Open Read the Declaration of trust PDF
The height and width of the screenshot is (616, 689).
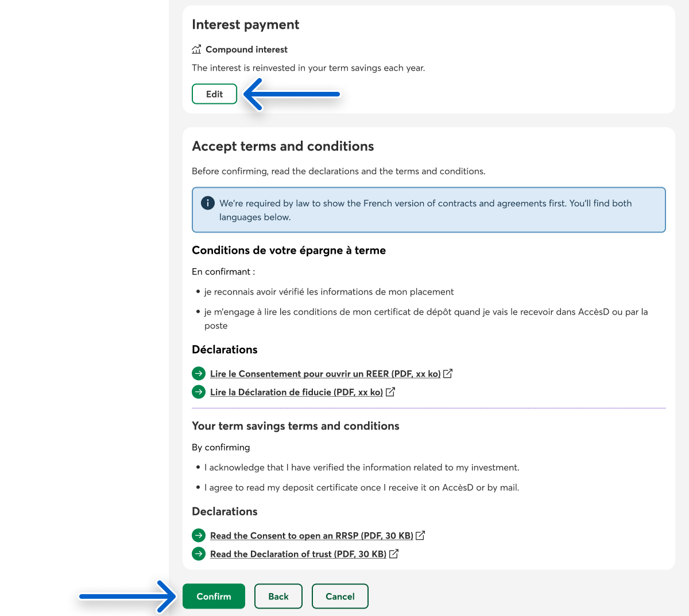tap(298, 554)
